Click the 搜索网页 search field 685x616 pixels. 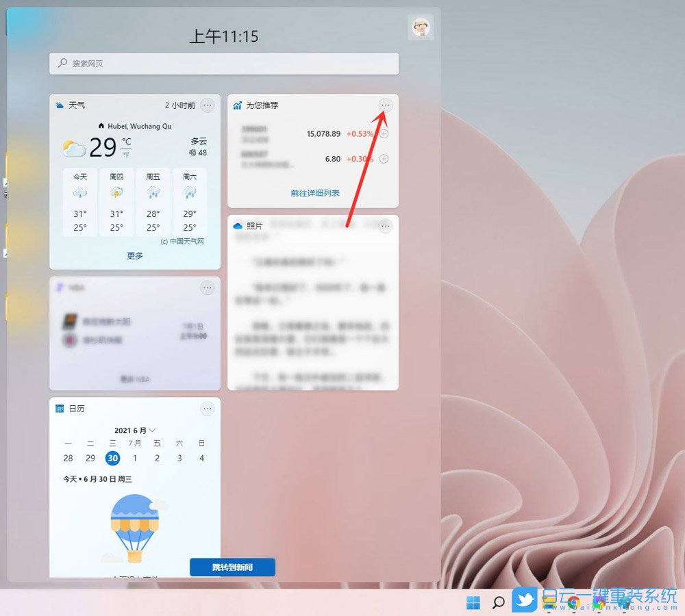click(x=224, y=63)
